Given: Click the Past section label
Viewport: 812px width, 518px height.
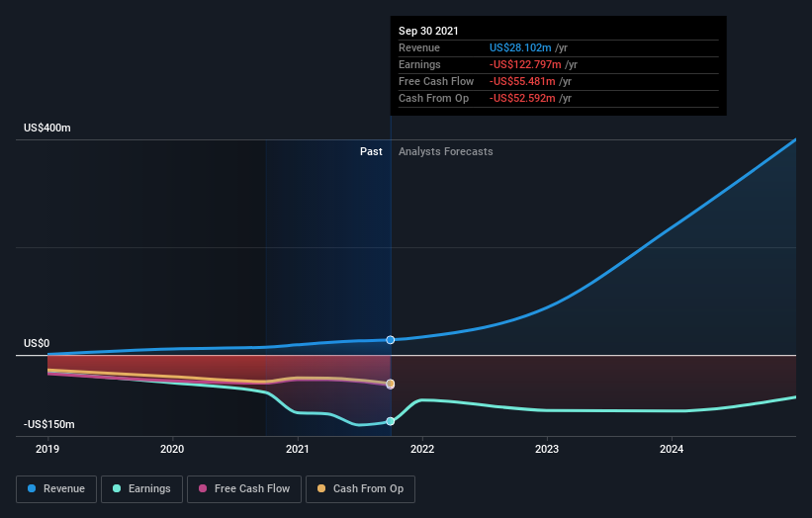Looking at the screenshot, I should [371, 151].
